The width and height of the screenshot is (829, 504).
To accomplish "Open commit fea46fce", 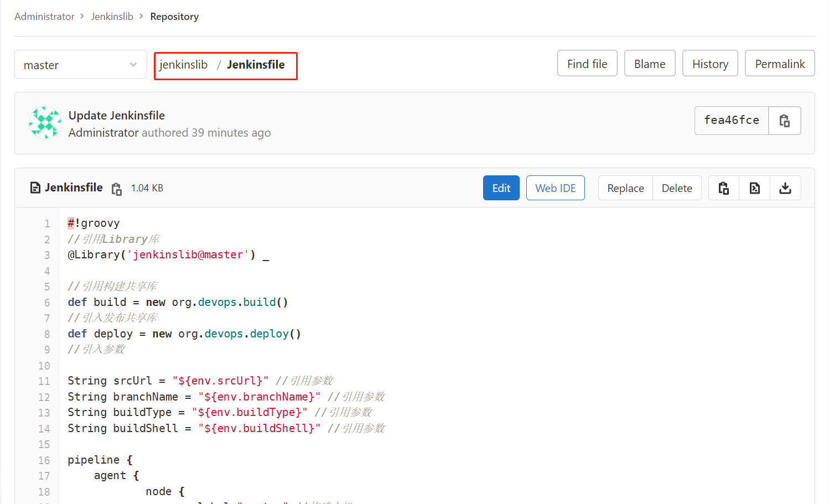I will 732,120.
